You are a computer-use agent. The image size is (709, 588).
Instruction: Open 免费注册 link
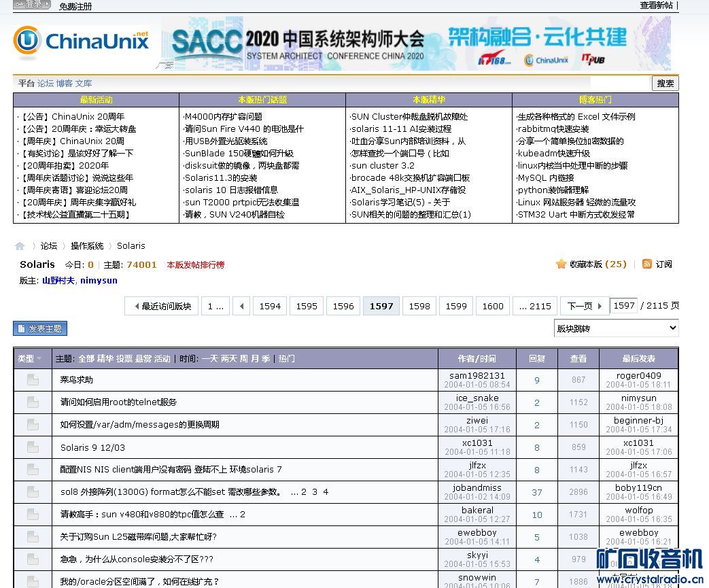75,6
